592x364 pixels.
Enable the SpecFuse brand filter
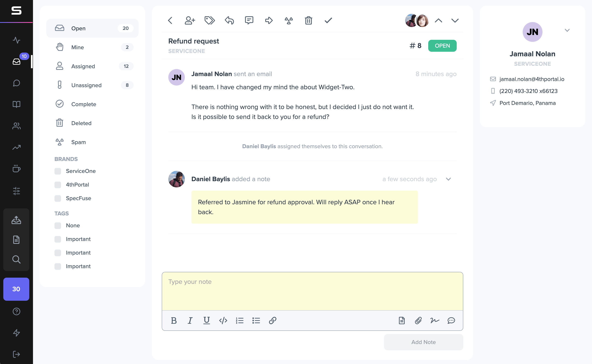point(58,198)
